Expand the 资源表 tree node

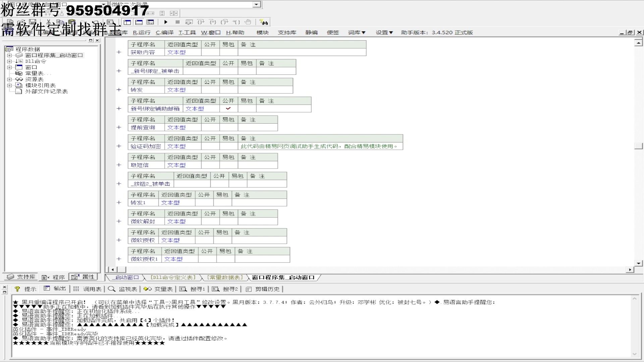point(9,79)
